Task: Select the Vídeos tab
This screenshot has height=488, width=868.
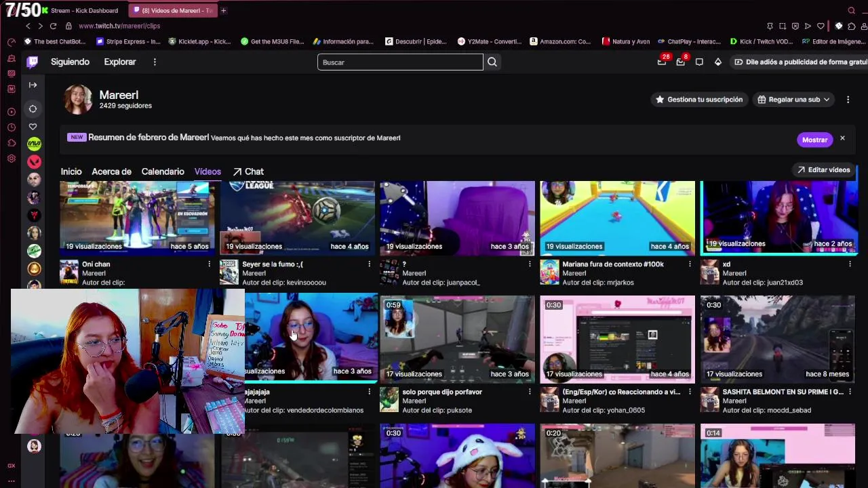Action: tap(208, 171)
